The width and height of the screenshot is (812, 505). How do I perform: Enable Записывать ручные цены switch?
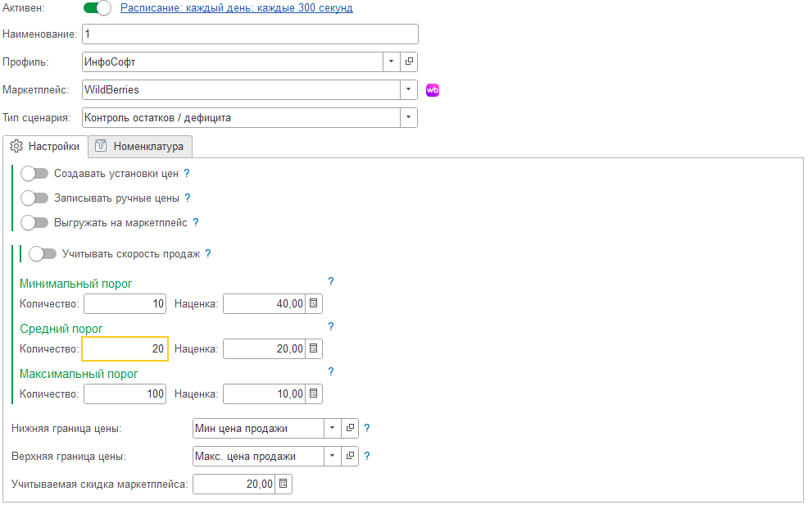point(34,198)
